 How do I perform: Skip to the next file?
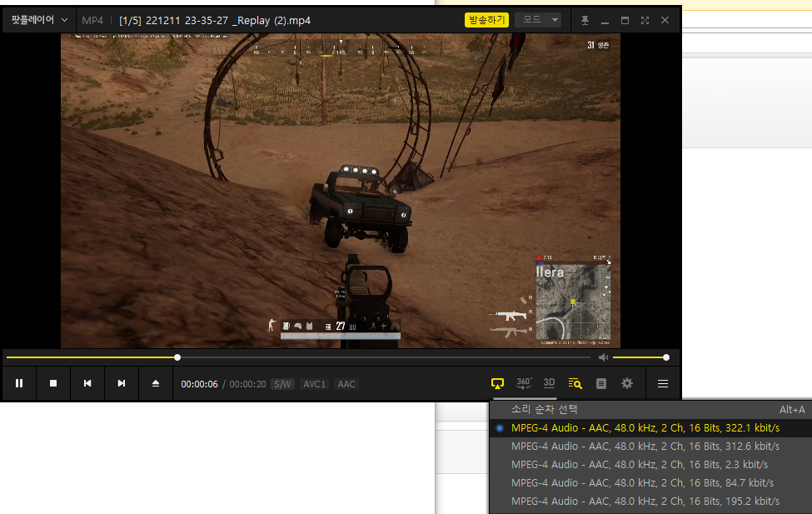pos(122,383)
